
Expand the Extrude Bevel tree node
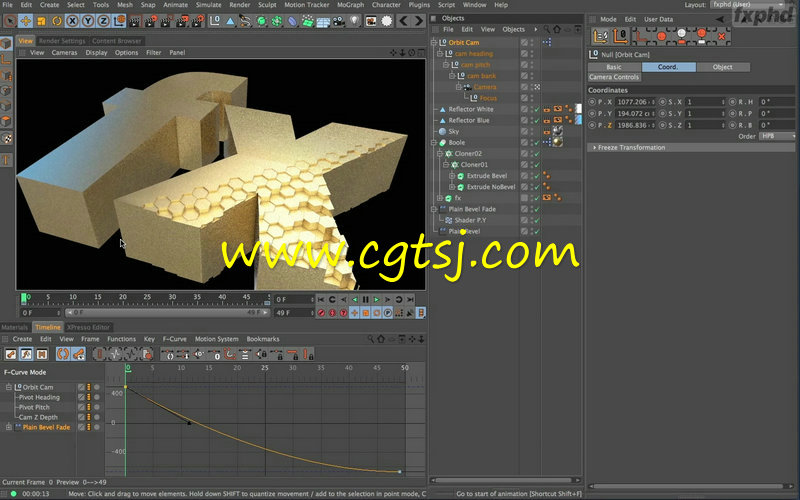click(452, 176)
